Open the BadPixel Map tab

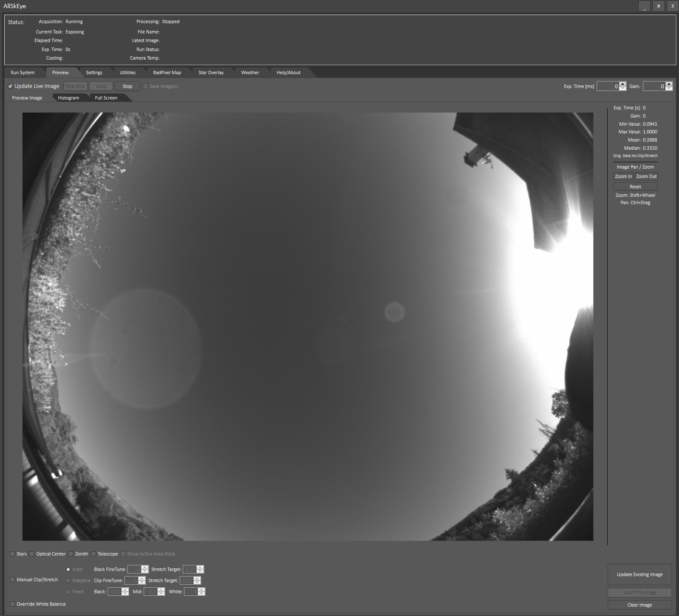click(167, 72)
